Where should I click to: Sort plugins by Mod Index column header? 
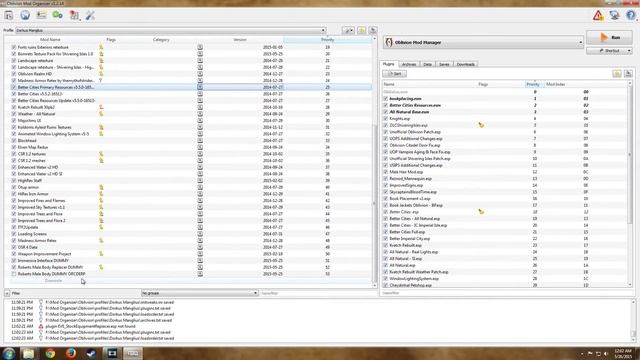(556, 84)
